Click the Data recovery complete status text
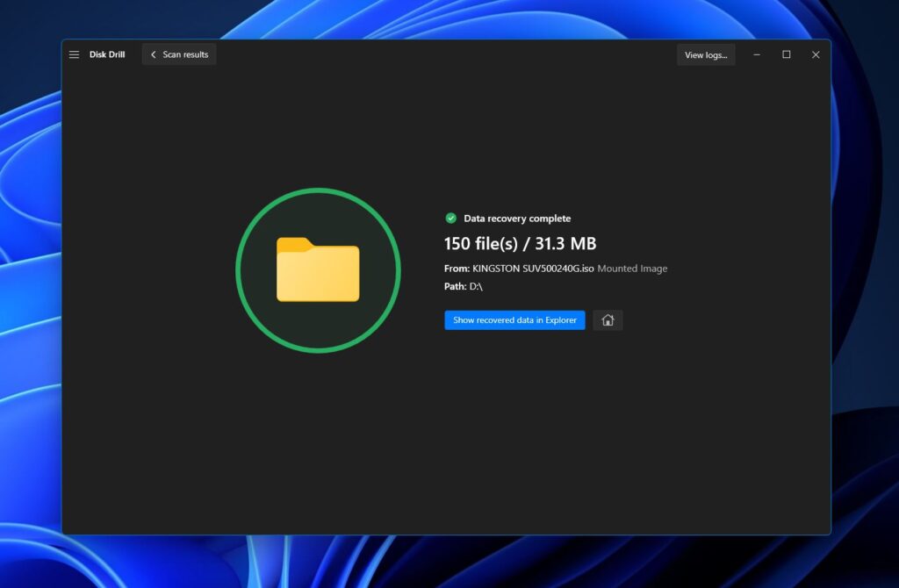This screenshot has height=588, width=899. [x=517, y=218]
